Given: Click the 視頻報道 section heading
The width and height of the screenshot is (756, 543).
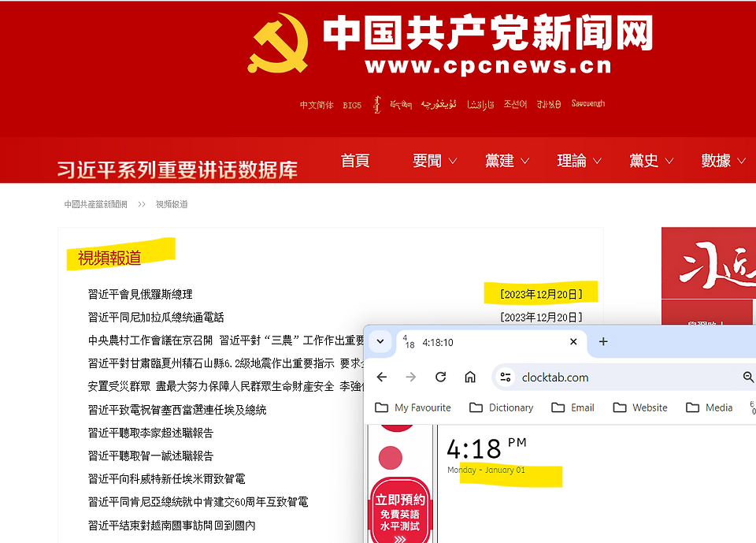Looking at the screenshot, I should [109, 258].
